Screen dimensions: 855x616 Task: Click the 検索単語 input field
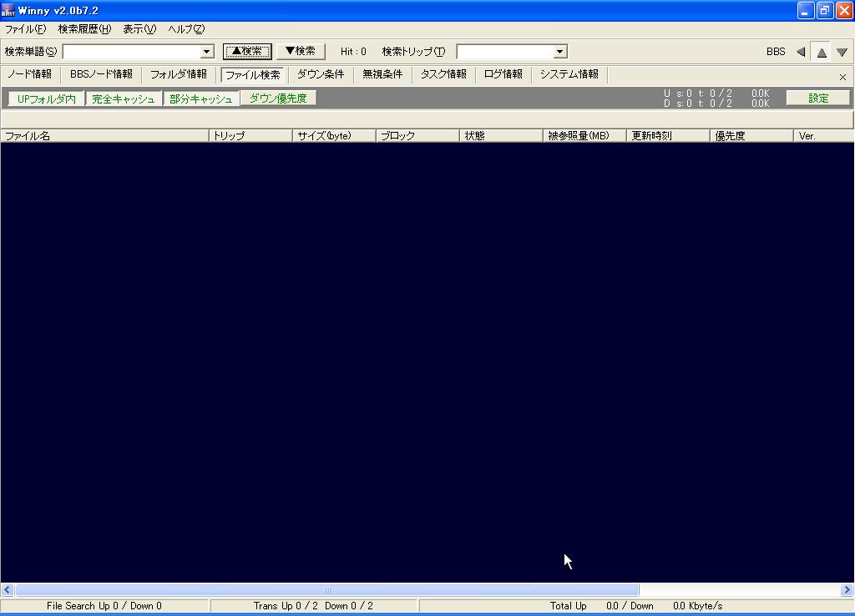click(132, 52)
